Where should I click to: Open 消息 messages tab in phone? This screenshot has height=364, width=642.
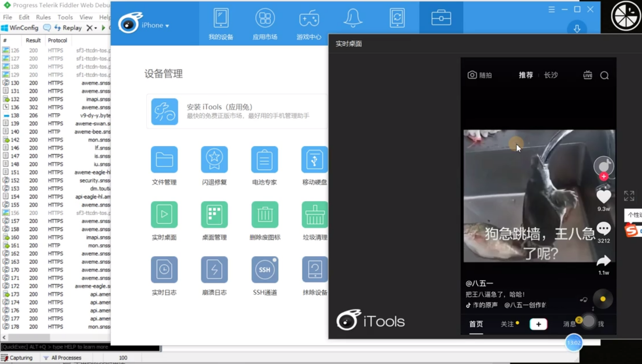569,324
